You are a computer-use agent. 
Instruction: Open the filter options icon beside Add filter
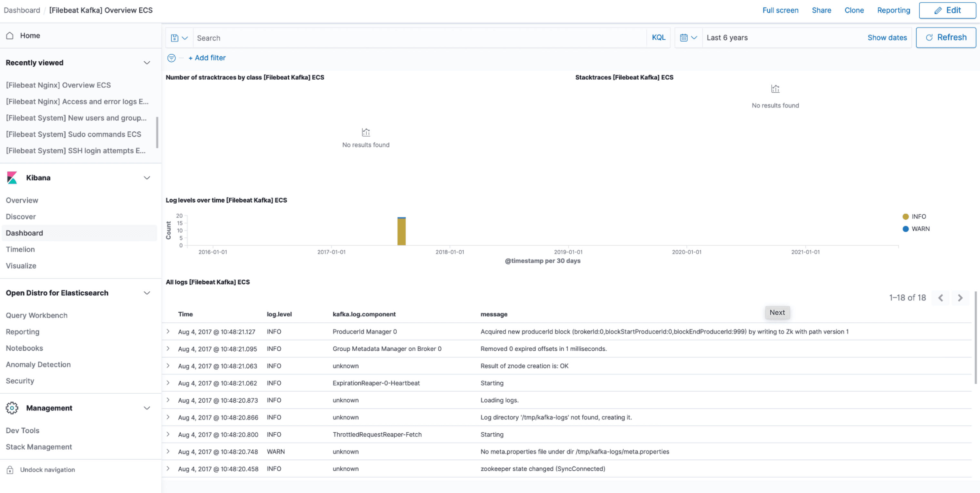coord(171,58)
